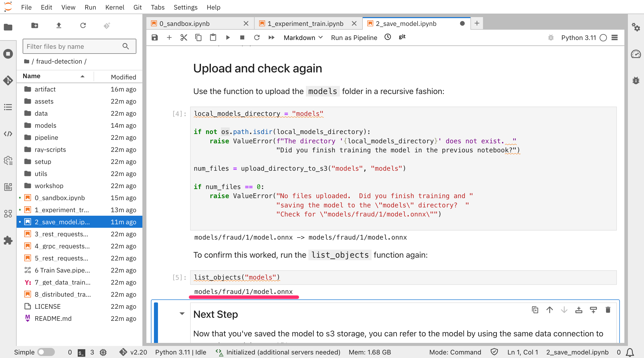Viewport: 644px width, 358px height.
Task: Collapse the Next Step heading section
Action: 182,314
